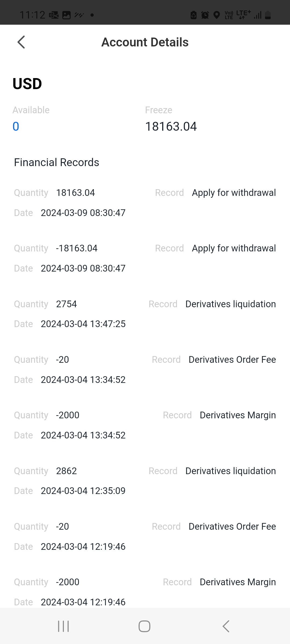Tap the alarm clock status icon

[x=205, y=15]
